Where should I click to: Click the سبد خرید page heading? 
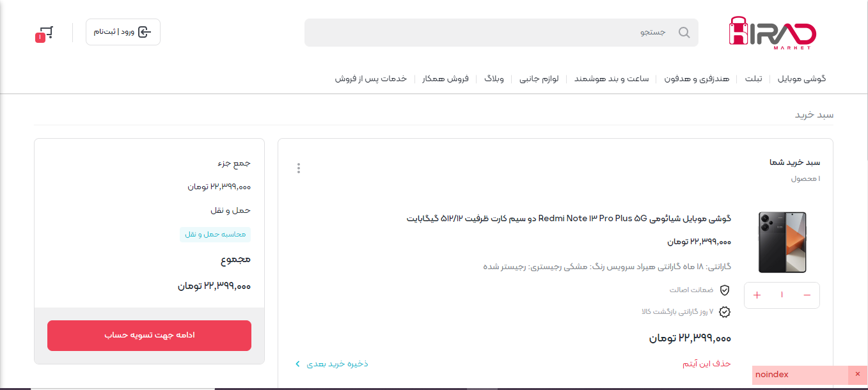(x=814, y=114)
